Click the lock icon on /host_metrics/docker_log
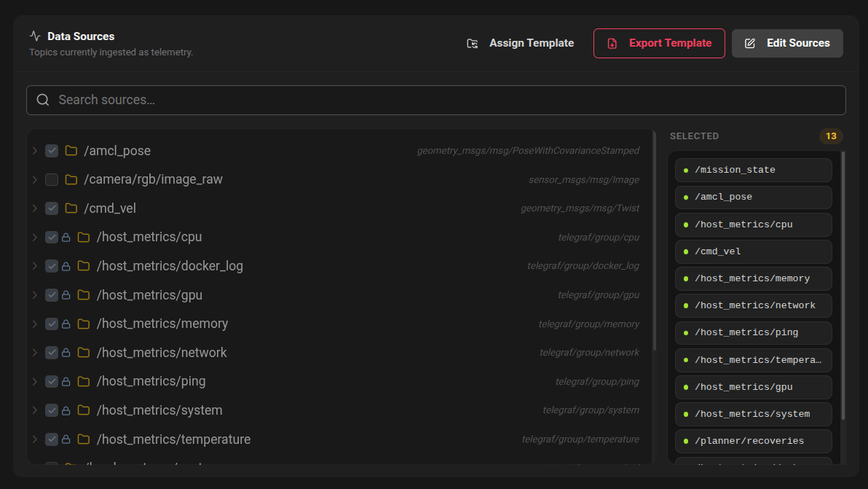Viewport: 868px width, 489px height. [66, 266]
